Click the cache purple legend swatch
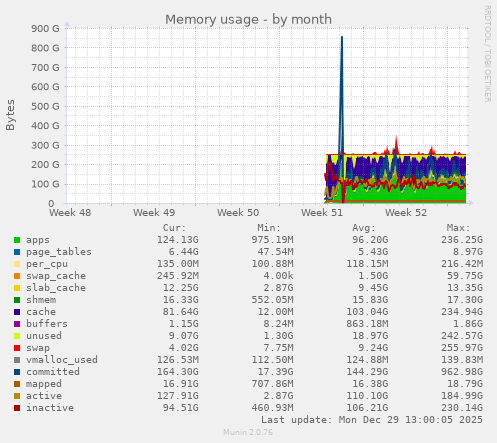497x443 pixels. click(x=17, y=312)
